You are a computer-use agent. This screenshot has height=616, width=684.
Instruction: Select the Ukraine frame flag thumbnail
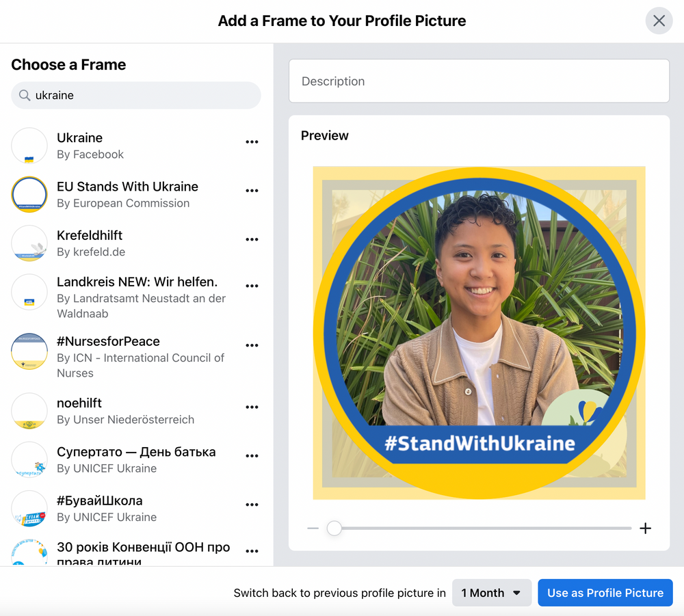29,146
